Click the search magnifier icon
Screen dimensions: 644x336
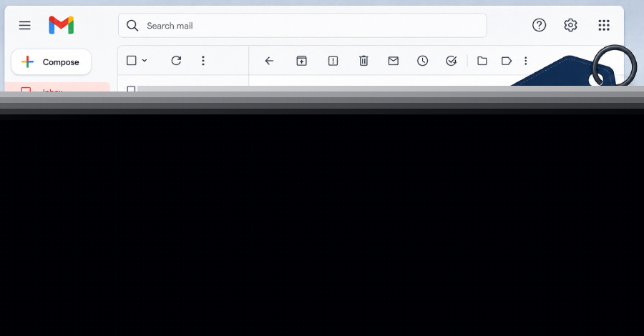[132, 26]
